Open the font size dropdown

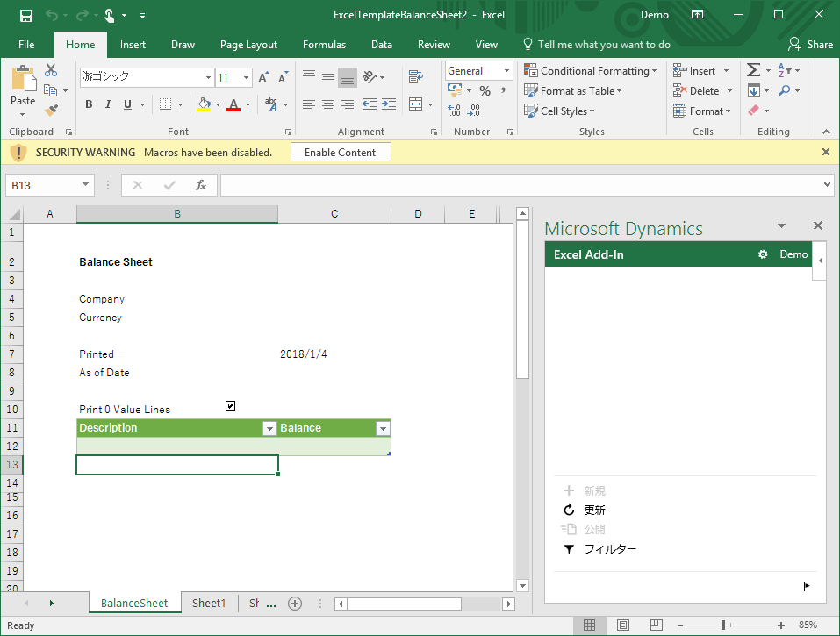tap(246, 77)
